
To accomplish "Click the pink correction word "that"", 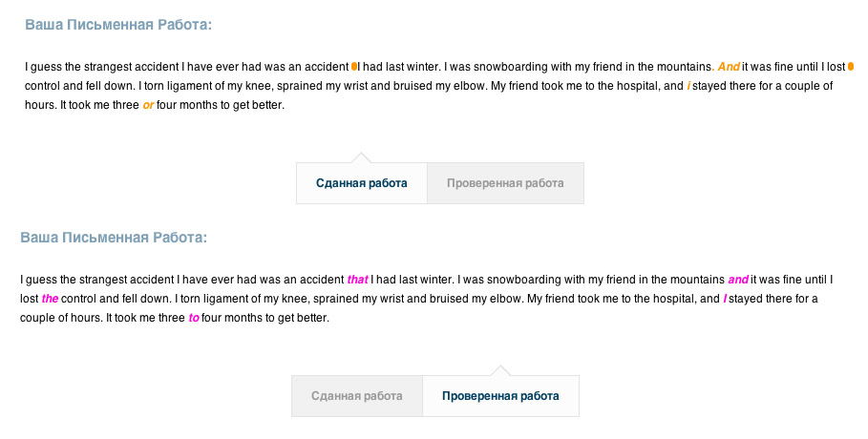I will (x=357, y=280).
